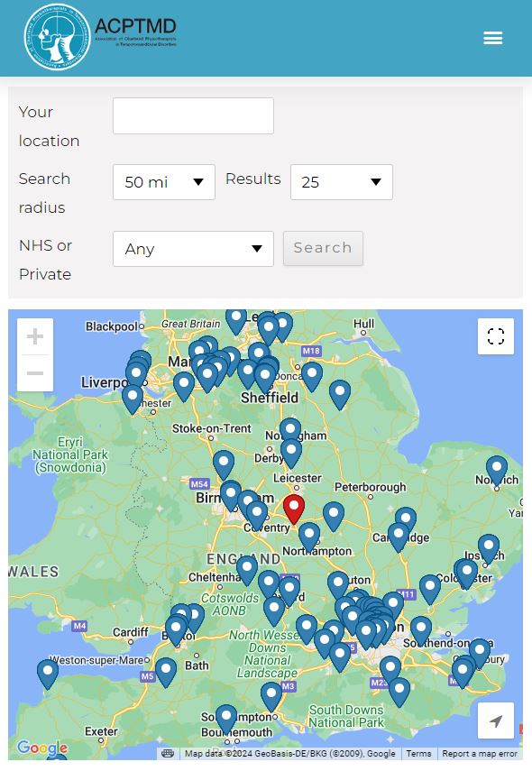Select the blue marker at Ipswich
Viewport: 532px width, 771px height.
point(489,547)
